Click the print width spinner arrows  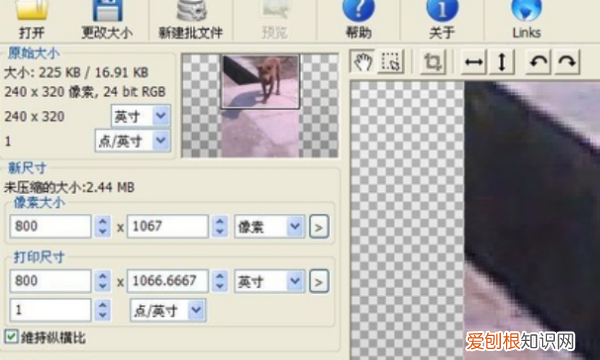[103, 281]
